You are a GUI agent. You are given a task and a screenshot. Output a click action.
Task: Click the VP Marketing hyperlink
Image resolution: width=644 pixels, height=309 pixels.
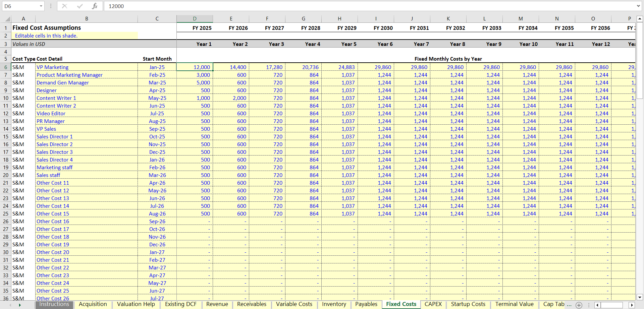(53, 67)
